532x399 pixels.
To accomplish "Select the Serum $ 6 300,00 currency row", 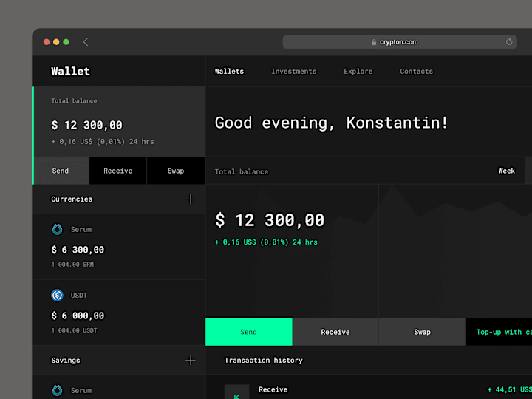I will (x=119, y=246).
